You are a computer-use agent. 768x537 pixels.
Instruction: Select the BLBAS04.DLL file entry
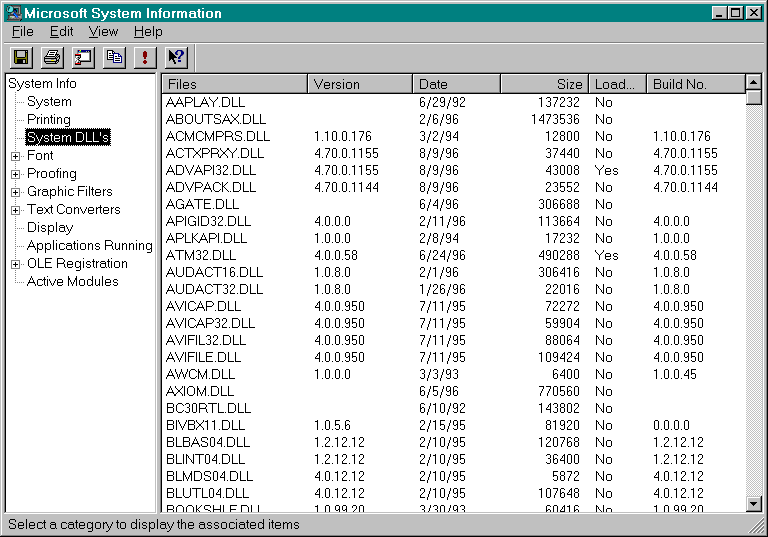208,442
